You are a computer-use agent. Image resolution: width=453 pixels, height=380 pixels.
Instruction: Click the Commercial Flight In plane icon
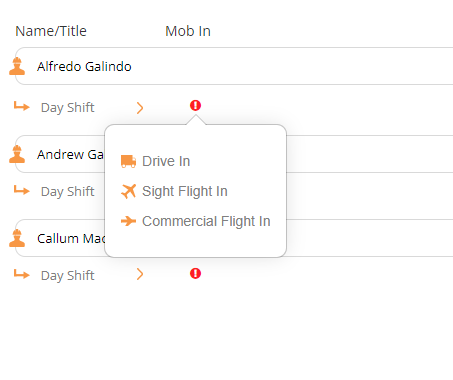[x=128, y=221]
